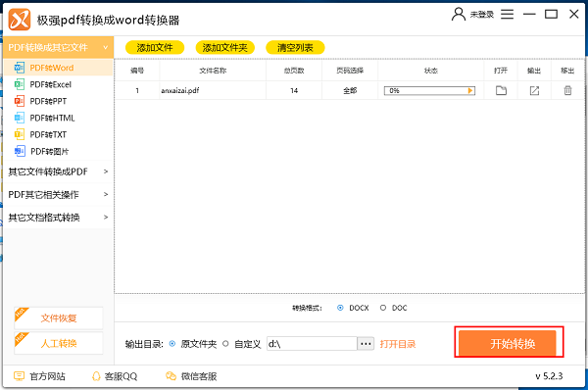Click the anxaizai.pdf file name
Screen dimensions: 588x390
pyautogui.click(x=180, y=90)
